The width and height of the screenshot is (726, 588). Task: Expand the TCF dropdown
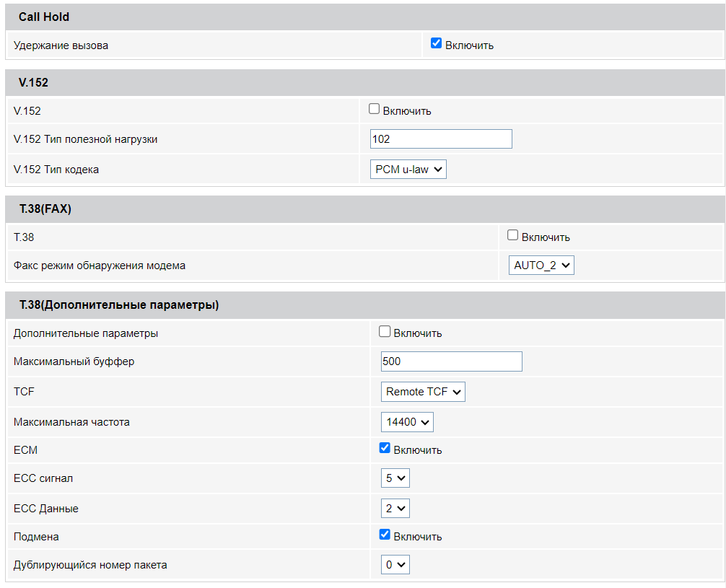tap(423, 392)
